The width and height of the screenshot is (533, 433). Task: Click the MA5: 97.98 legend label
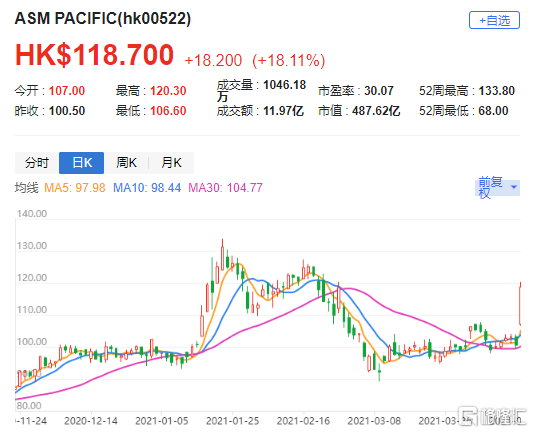[x=75, y=188]
